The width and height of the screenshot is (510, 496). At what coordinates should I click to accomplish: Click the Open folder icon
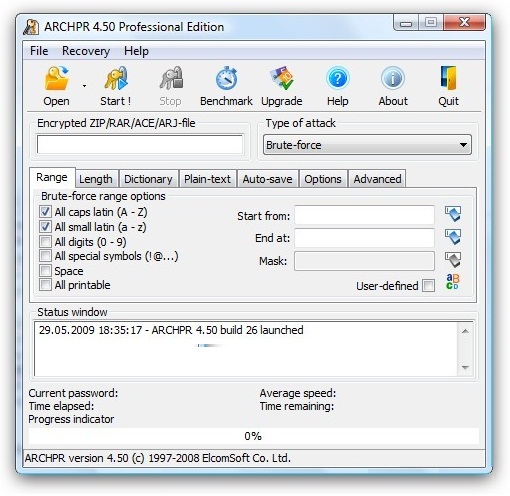(56, 79)
